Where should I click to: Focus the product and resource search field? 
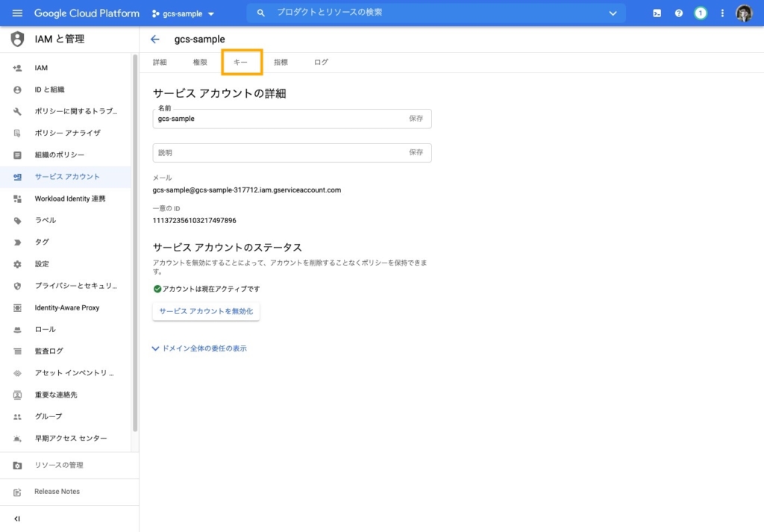(x=436, y=13)
